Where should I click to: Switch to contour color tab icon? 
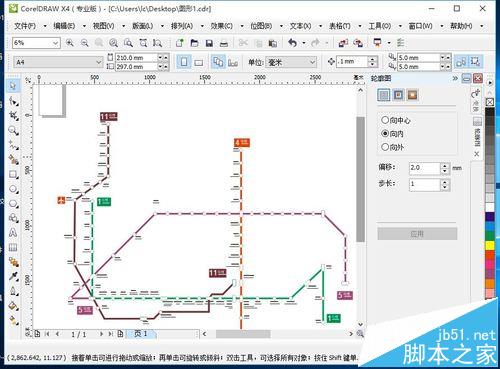click(398, 95)
